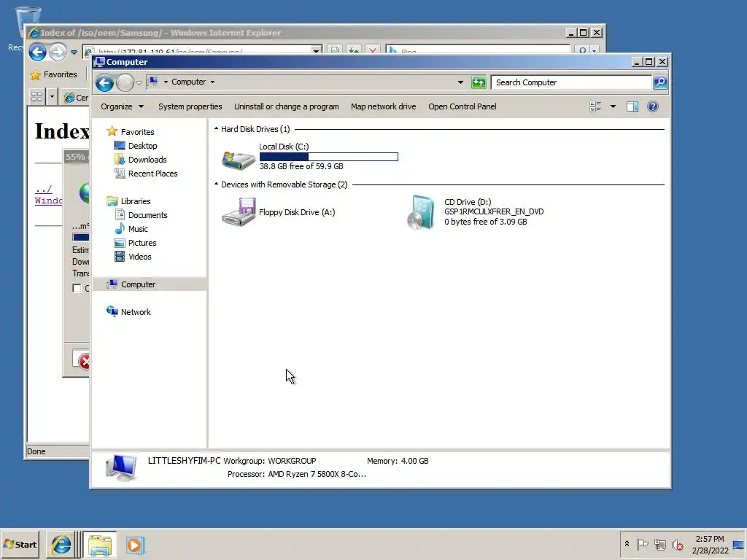Select Libraries in the navigation pane
This screenshot has height=560, width=747.
click(x=135, y=201)
